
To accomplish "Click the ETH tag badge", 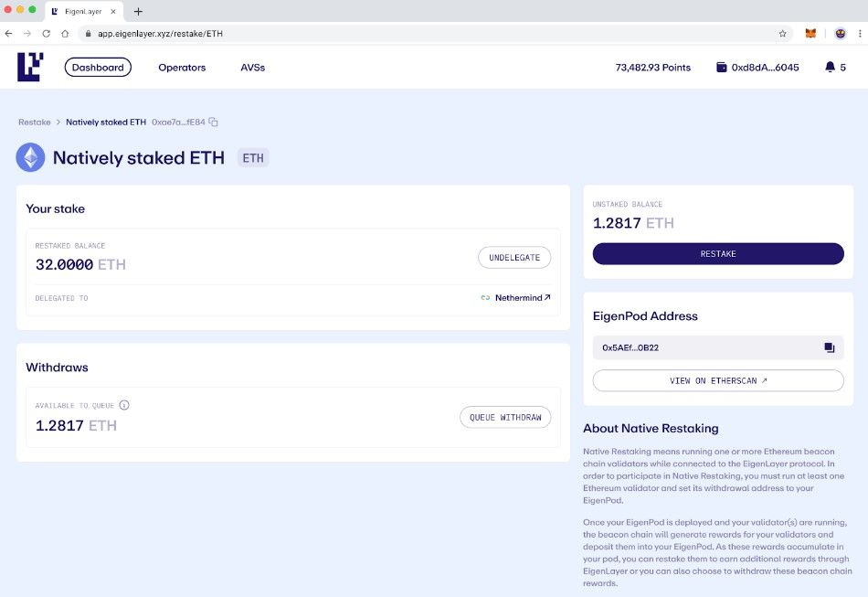I will 253,158.
